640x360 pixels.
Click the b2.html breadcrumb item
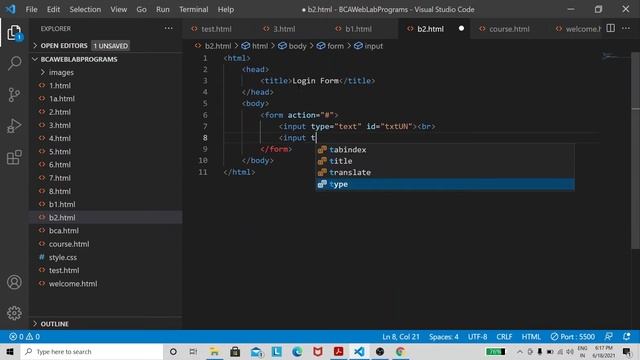point(213,46)
